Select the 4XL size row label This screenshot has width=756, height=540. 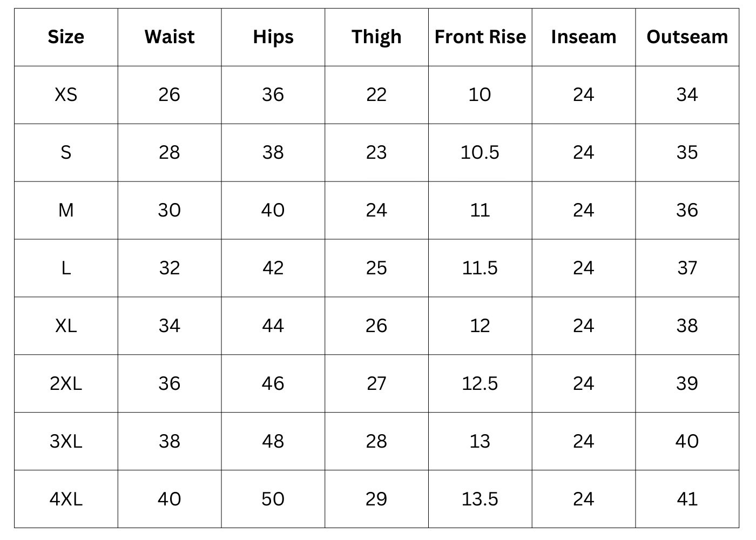tap(66, 499)
